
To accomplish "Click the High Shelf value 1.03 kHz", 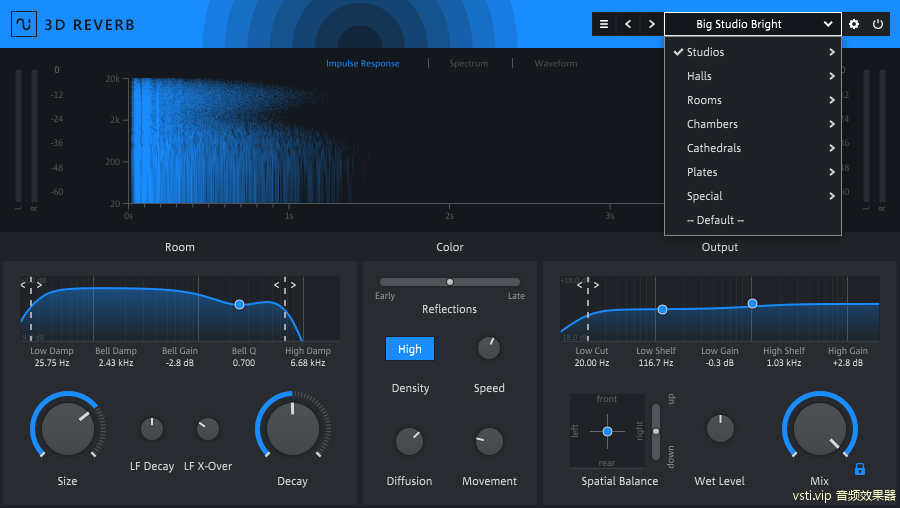I will pos(784,363).
